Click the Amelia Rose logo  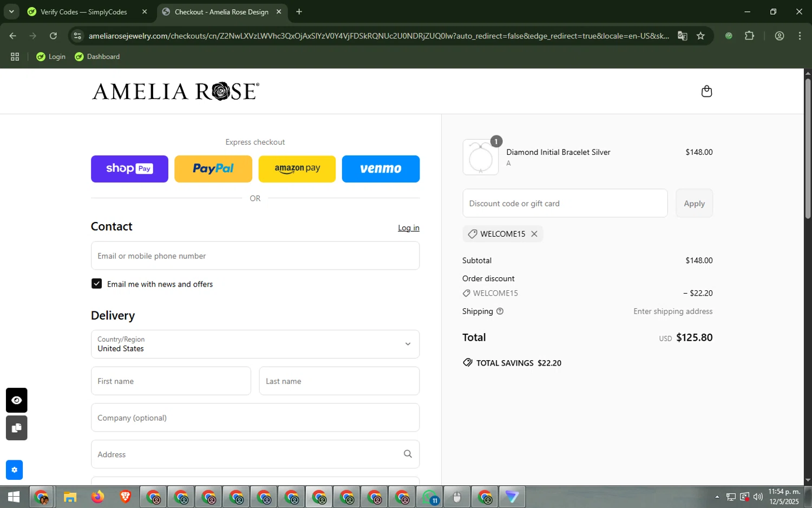(x=175, y=92)
